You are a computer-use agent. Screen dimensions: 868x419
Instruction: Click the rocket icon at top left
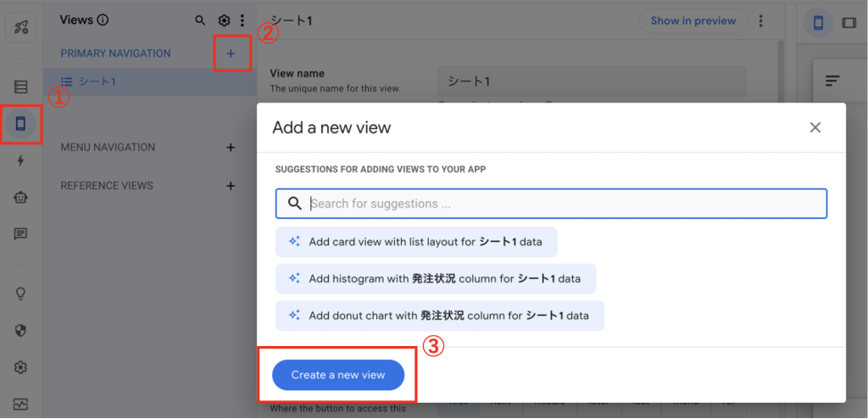click(x=21, y=25)
